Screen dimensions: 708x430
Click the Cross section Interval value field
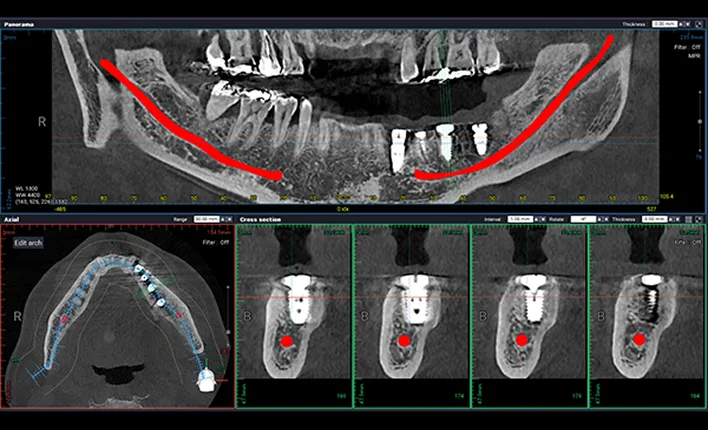520,219
